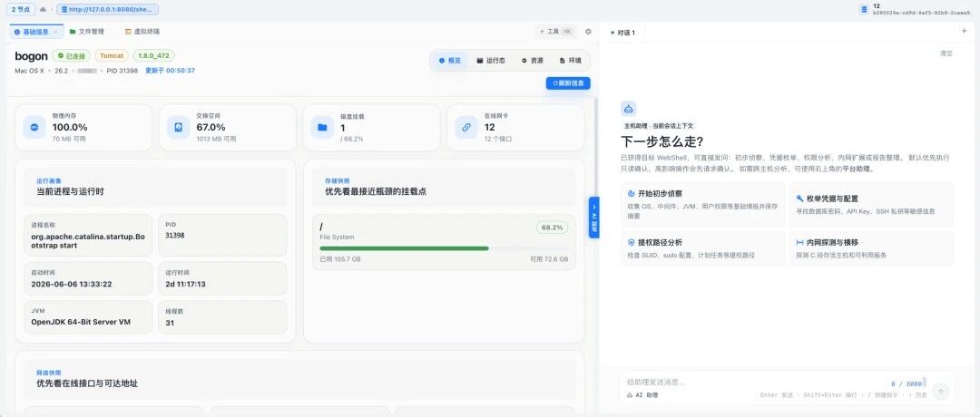
Task: Click the shield icon on 提权路径分析
Action: (632, 242)
